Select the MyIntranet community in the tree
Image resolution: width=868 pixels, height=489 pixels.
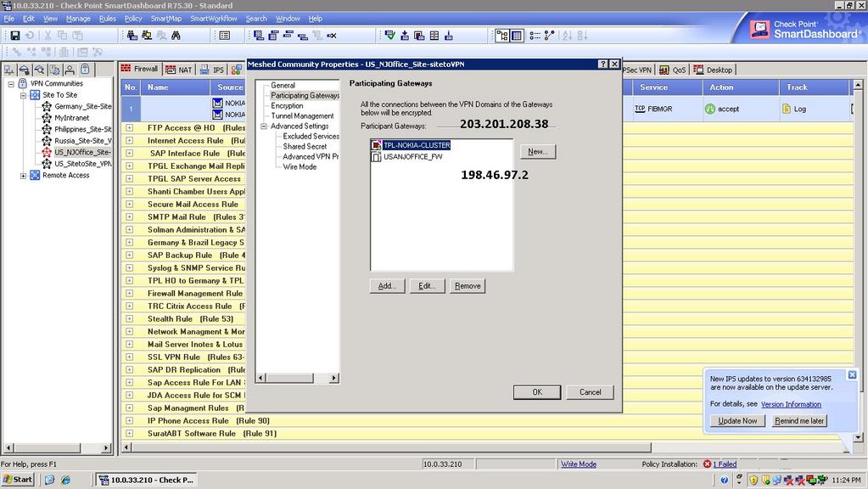point(71,118)
